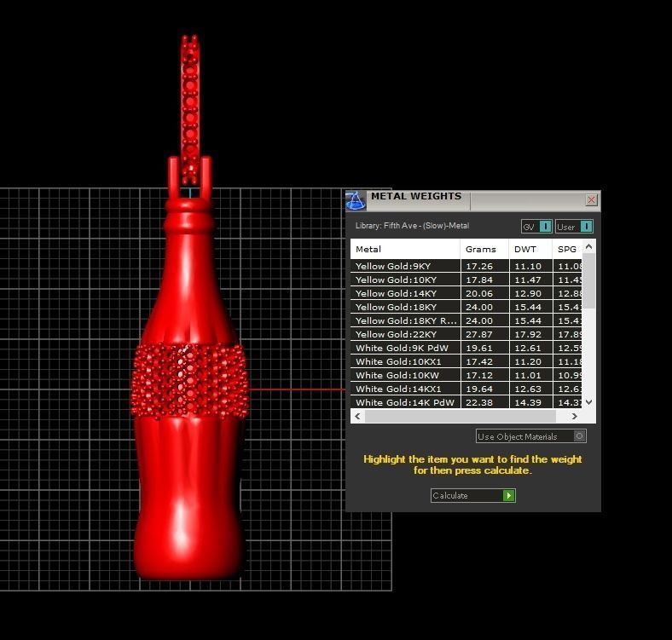Click the 27.87 grams value
This screenshot has height=640, width=672.
(479, 335)
